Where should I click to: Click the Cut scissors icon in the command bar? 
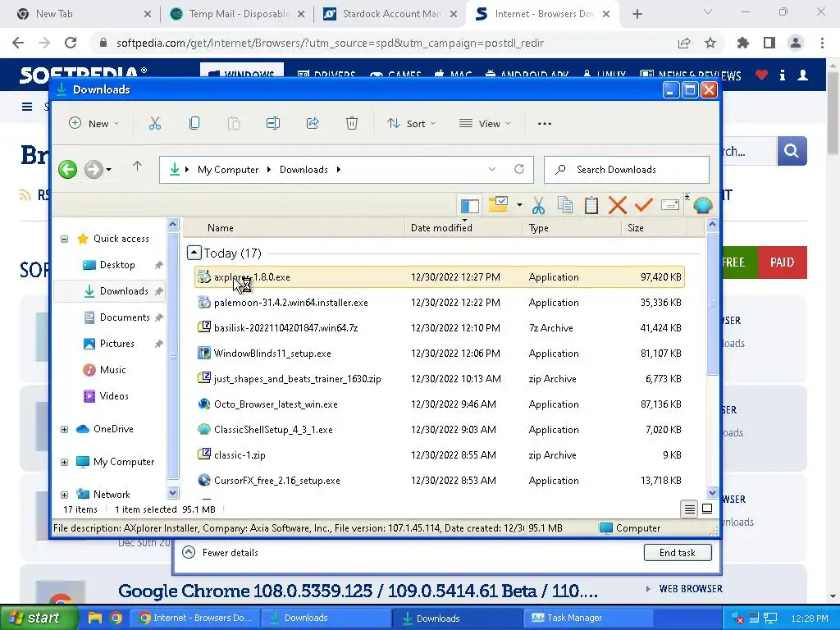[155, 124]
